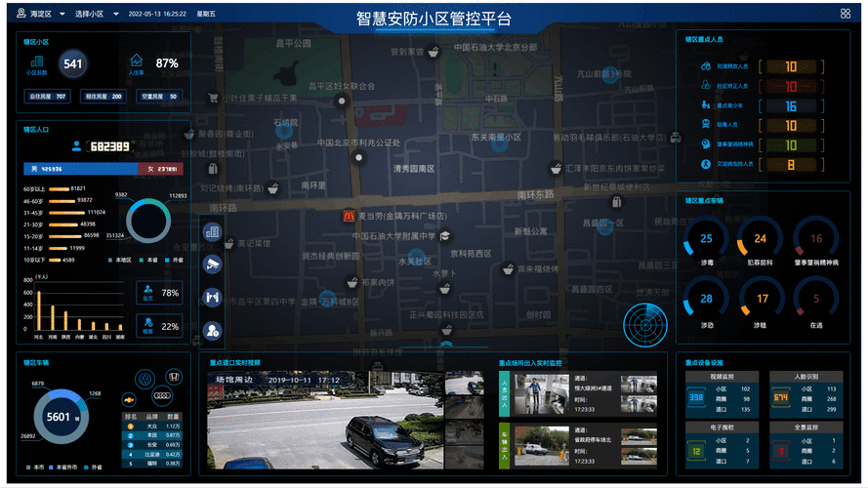Click the radar scan icon on the map
Viewport: 868px width, 488px height.
coord(644,321)
